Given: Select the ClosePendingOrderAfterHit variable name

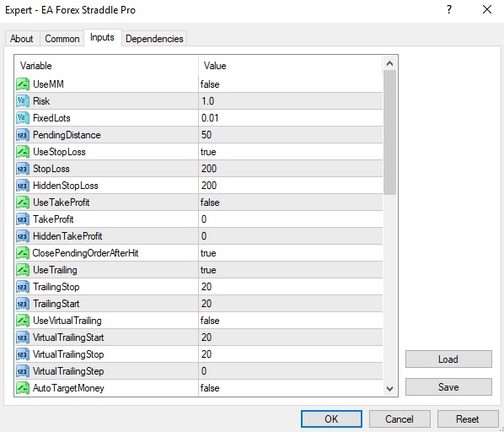Looking at the screenshot, I should (x=85, y=253).
